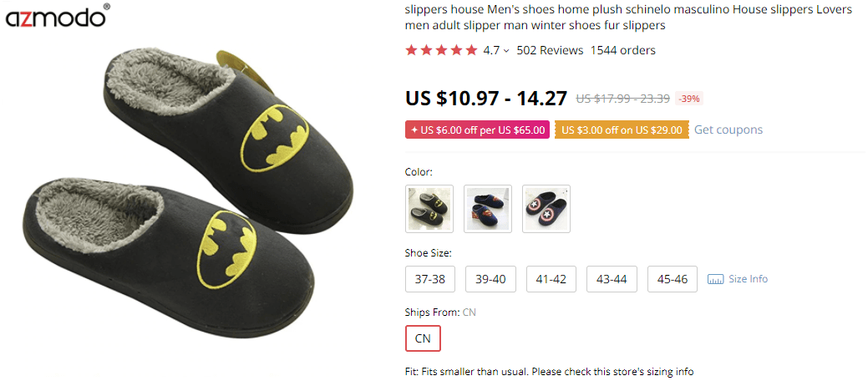Select CN as the ships-from location

423,338
